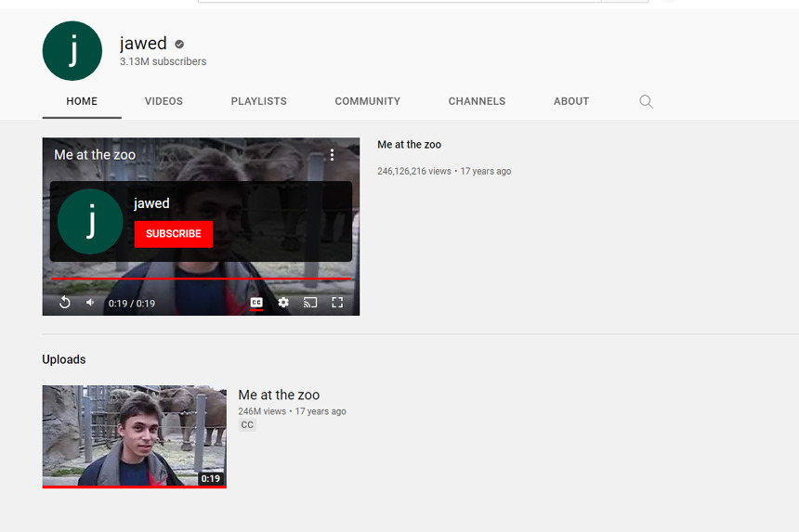Mute the video with the volume icon
This screenshot has width=799, height=532.
[x=90, y=303]
